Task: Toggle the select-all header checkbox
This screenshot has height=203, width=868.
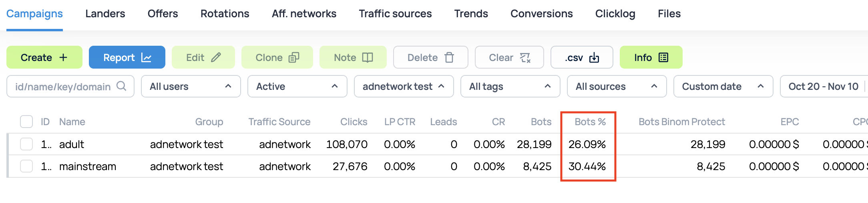Action: click(x=26, y=122)
